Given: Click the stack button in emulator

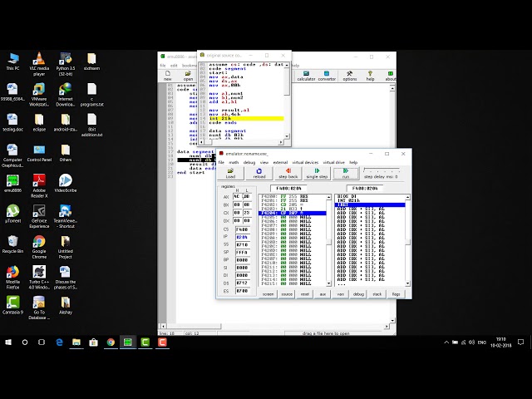Looking at the screenshot, I should tap(377, 294).
